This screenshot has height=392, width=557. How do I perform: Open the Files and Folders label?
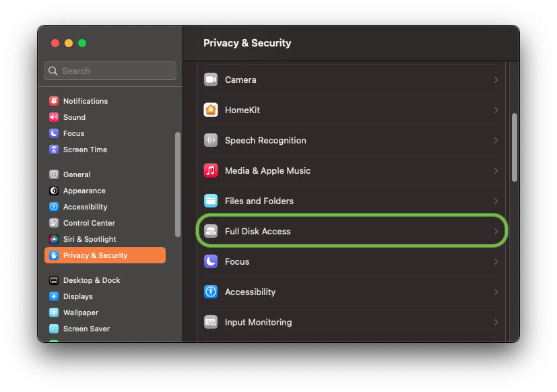point(259,201)
